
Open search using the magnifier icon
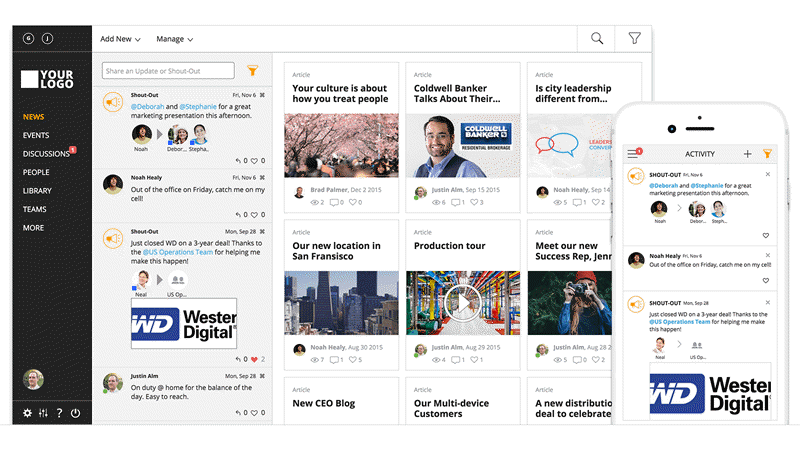pyautogui.click(x=597, y=39)
